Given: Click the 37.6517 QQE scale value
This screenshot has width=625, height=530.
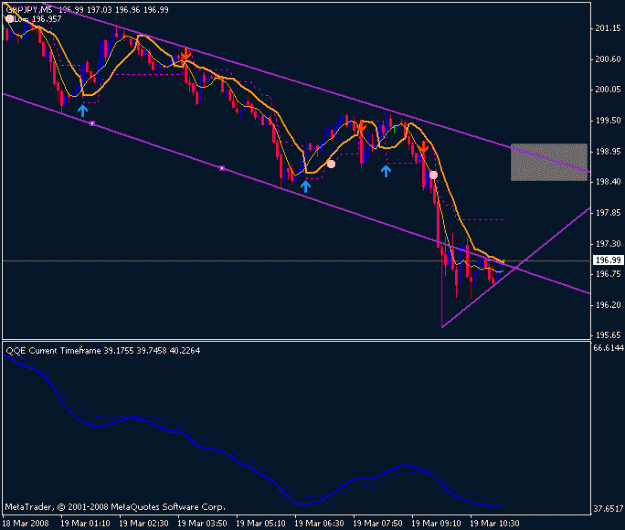Looking at the screenshot, I should [x=608, y=509].
